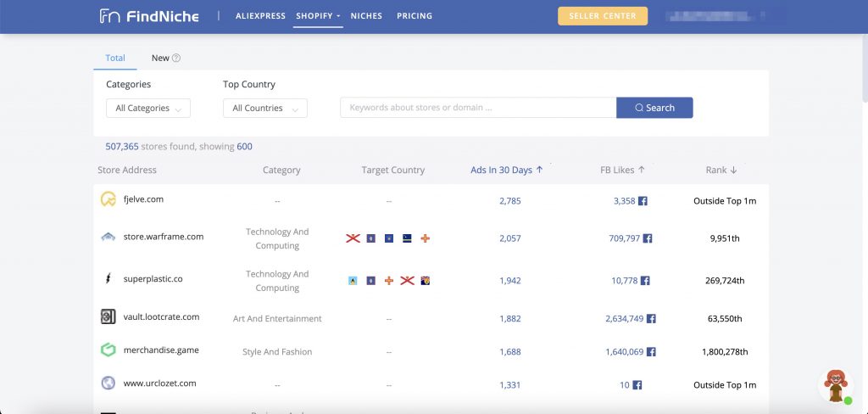Screen dimensions: 868x414
Task: Open Facebook icon in www.urclozet.com row
Action: pyautogui.click(x=637, y=384)
